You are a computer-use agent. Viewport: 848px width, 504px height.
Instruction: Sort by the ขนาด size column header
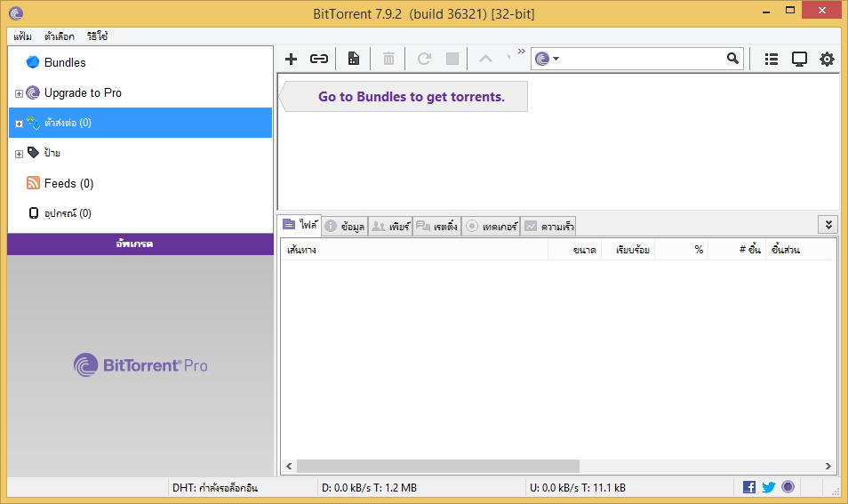coord(574,250)
